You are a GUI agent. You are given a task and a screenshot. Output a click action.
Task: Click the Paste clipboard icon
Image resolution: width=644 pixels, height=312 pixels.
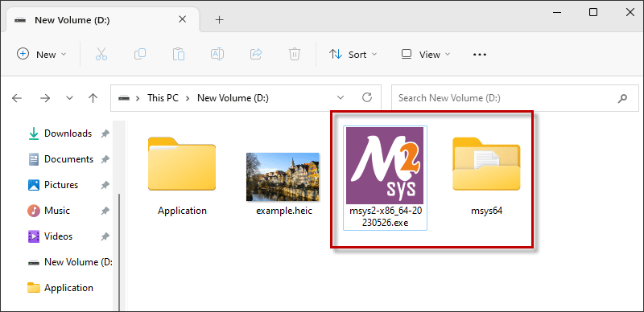(179, 54)
